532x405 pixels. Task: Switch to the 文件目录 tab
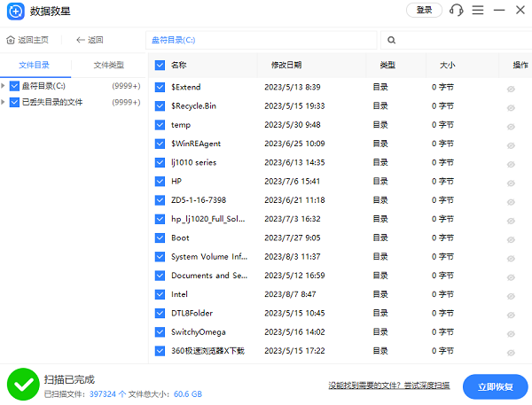coord(34,65)
